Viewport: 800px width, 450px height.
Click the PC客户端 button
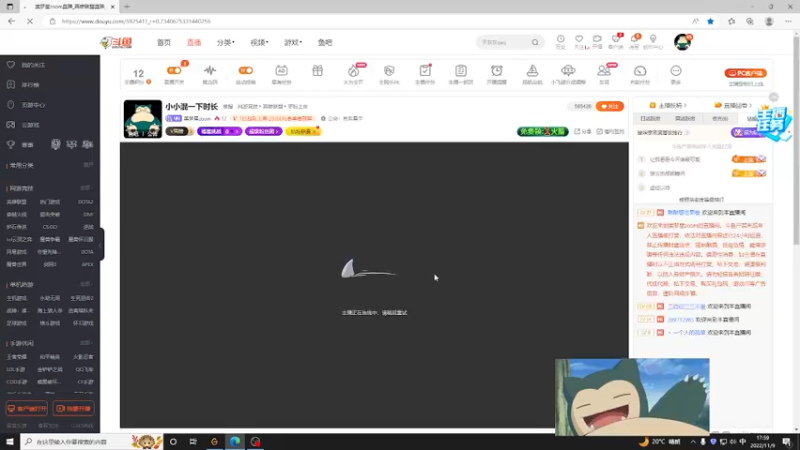click(x=745, y=73)
